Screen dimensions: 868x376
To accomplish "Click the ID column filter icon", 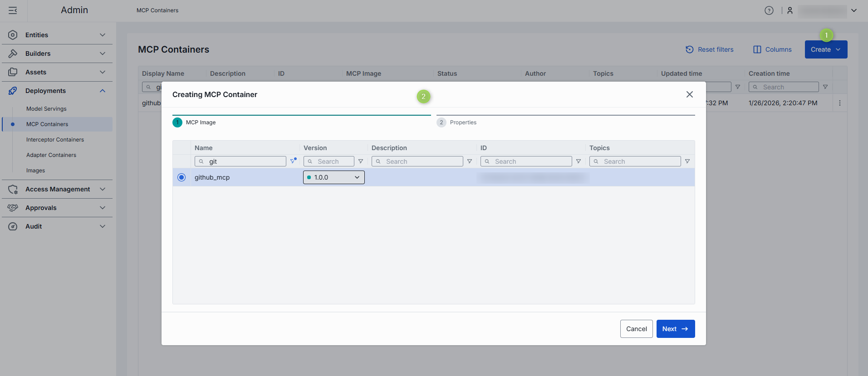I will (x=579, y=161).
